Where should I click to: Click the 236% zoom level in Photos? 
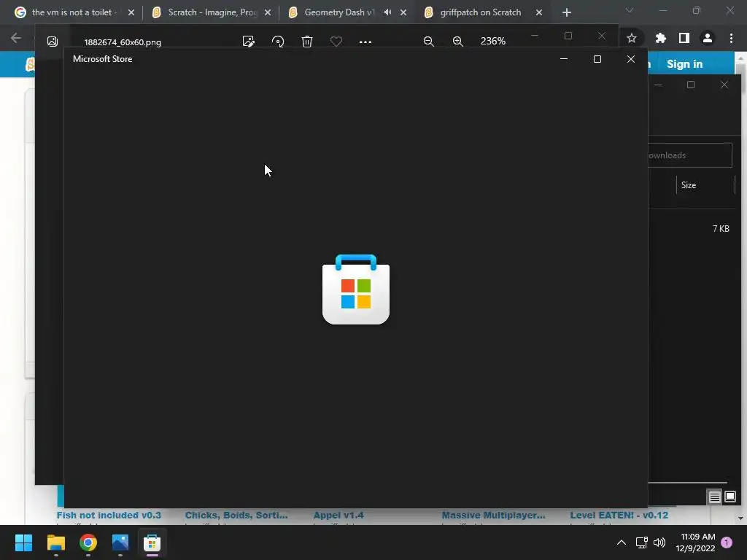point(493,41)
